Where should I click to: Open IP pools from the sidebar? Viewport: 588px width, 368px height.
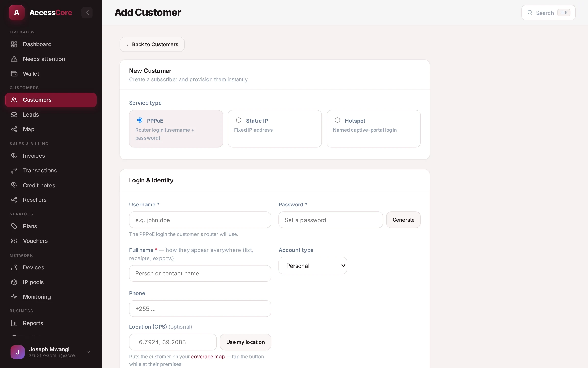tap(51, 282)
